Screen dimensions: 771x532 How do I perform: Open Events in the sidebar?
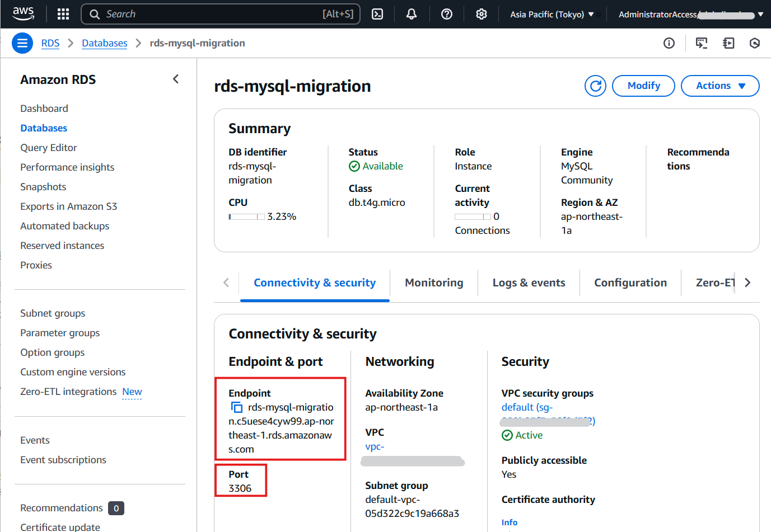point(35,440)
